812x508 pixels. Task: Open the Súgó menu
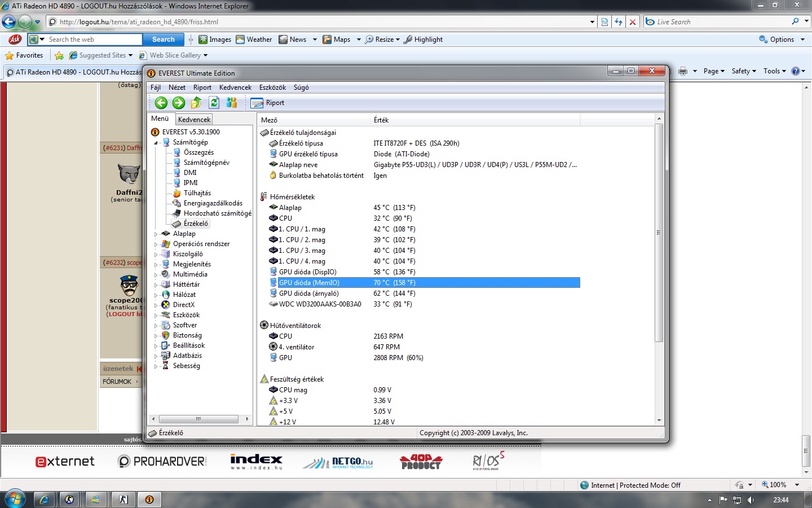pos(301,87)
